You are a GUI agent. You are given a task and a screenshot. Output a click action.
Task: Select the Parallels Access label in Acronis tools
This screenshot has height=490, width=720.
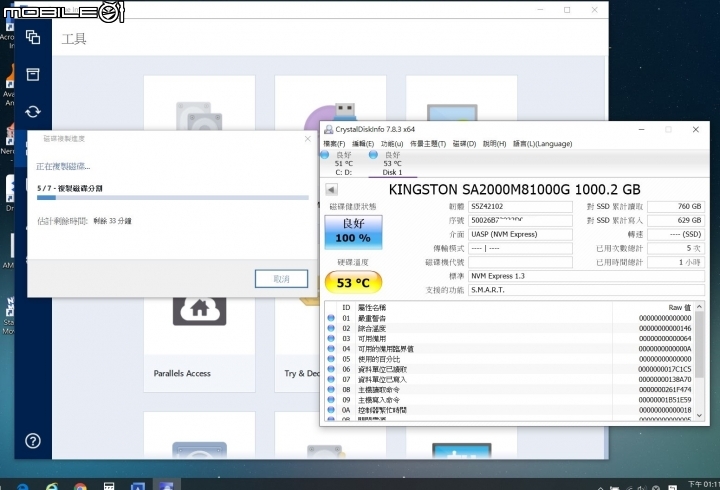tap(182, 373)
